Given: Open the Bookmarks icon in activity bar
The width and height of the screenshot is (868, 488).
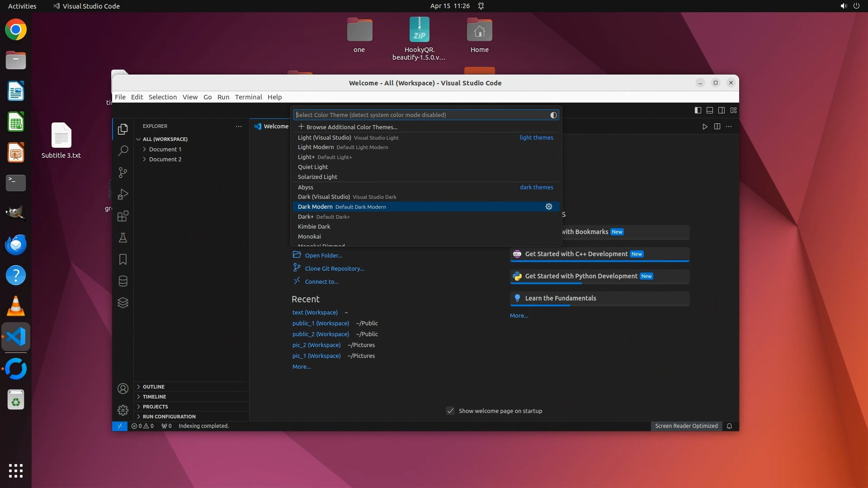Looking at the screenshot, I should 123,259.
